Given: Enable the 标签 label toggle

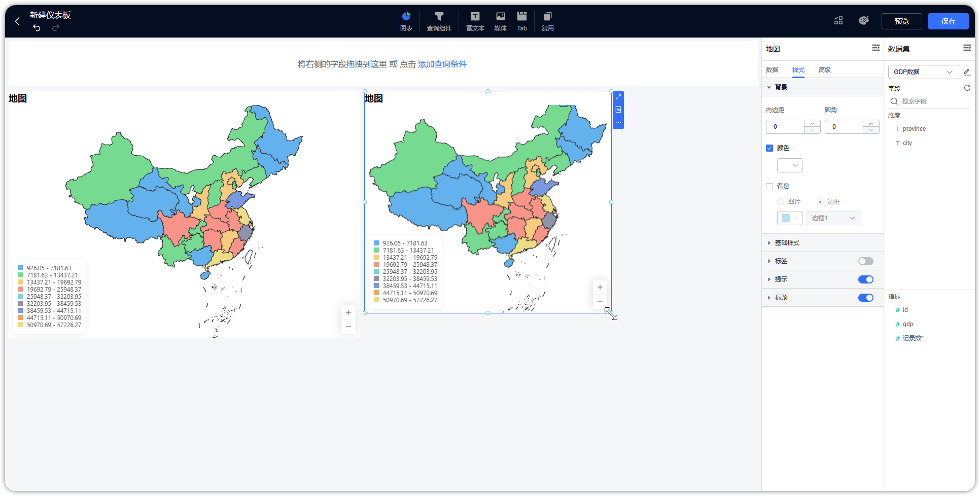Looking at the screenshot, I should [x=865, y=261].
